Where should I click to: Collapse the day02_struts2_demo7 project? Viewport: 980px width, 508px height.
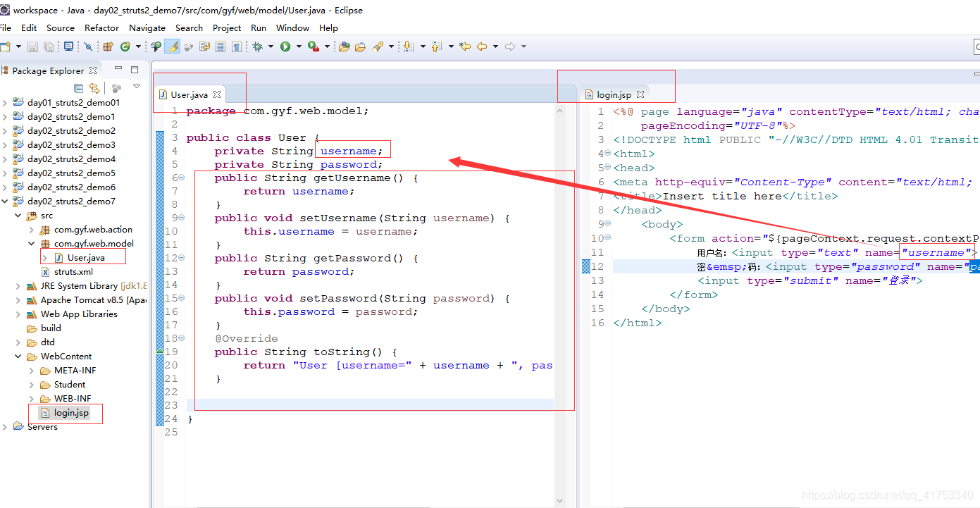pos(5,202)
